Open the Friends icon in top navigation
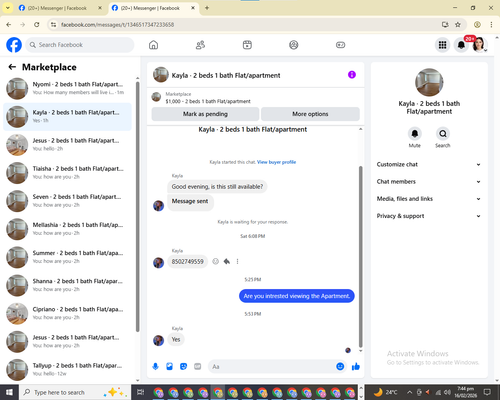Image resolution: width=500 pixels, height=400 pixels. (x=200, y=45)
